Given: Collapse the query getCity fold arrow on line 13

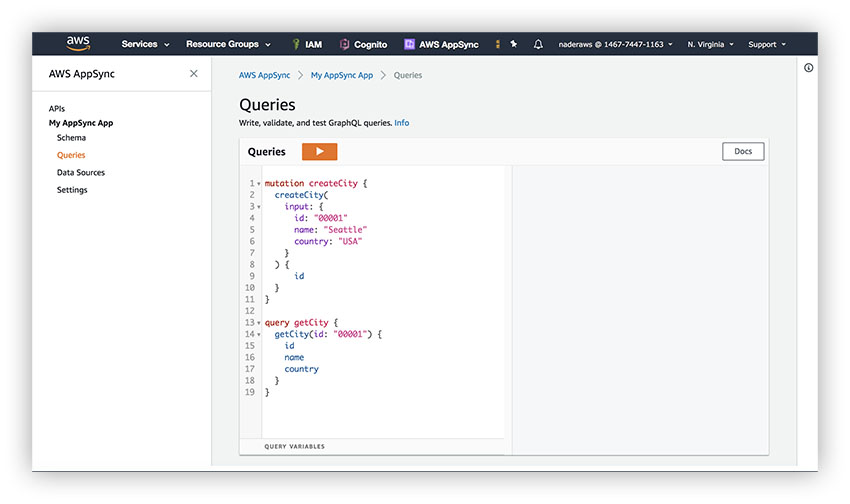Looking at the screenshot, I should (259, 323).
